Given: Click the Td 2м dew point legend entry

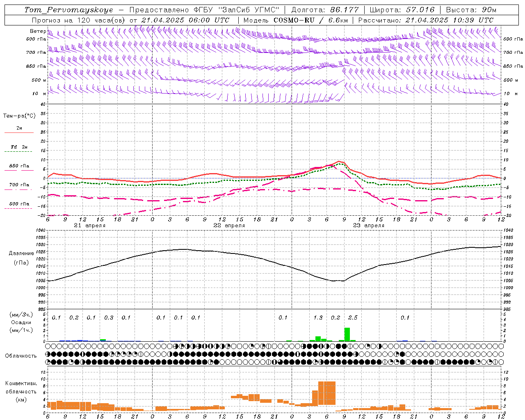Looking at the screenshot, I should (19, 147).
